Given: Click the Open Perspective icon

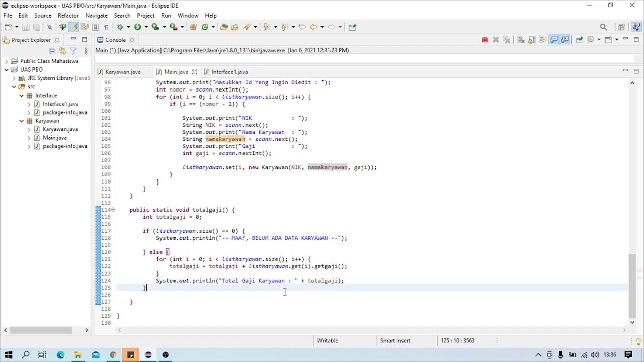Looking at the screenshot, I should [622, 27].
